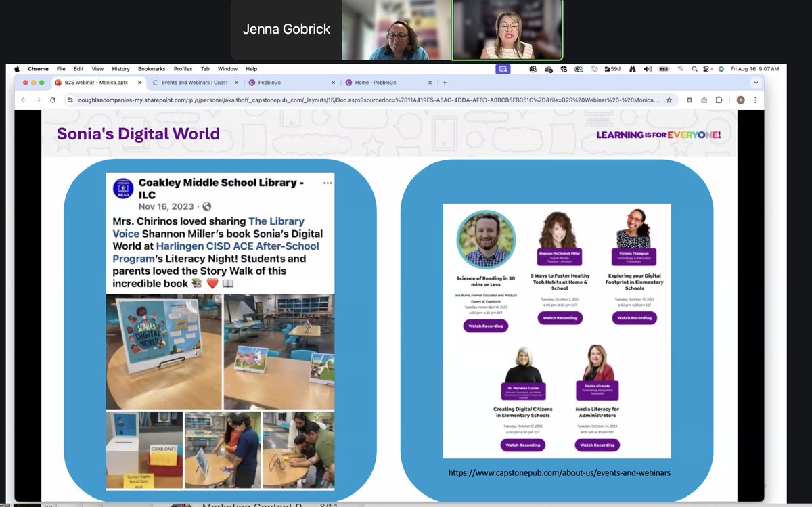Open the GRAB ONE box photo

pos(144,450)
